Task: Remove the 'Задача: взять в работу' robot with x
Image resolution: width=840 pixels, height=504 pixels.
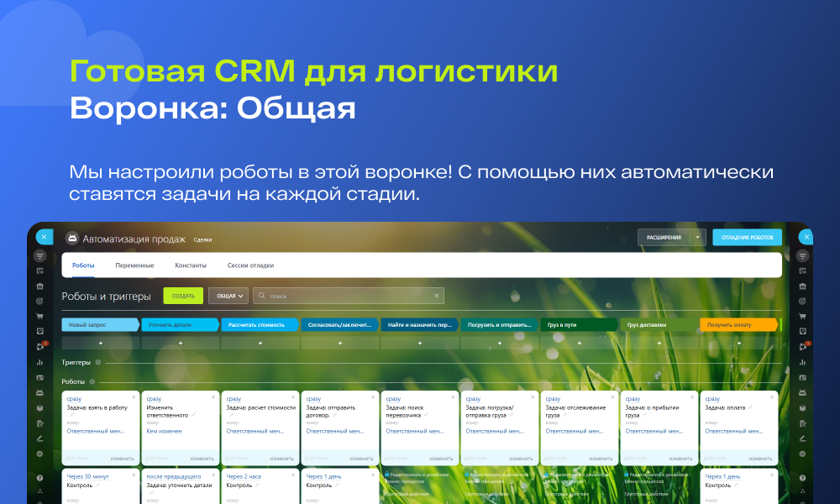Action: pyautogui.click(x=134, y=397)
